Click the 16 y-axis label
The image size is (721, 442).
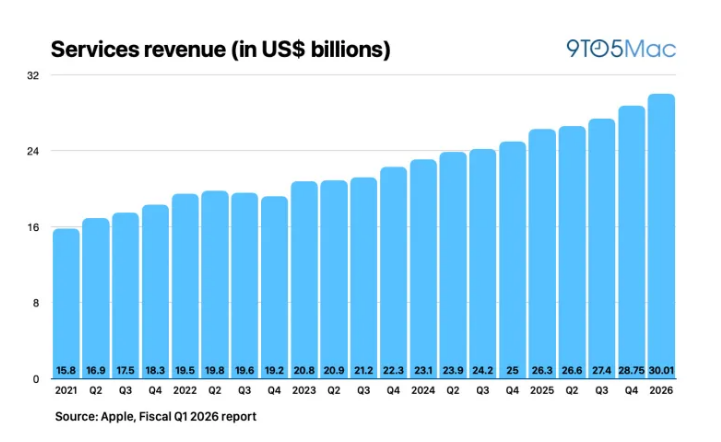click(32, 227)
